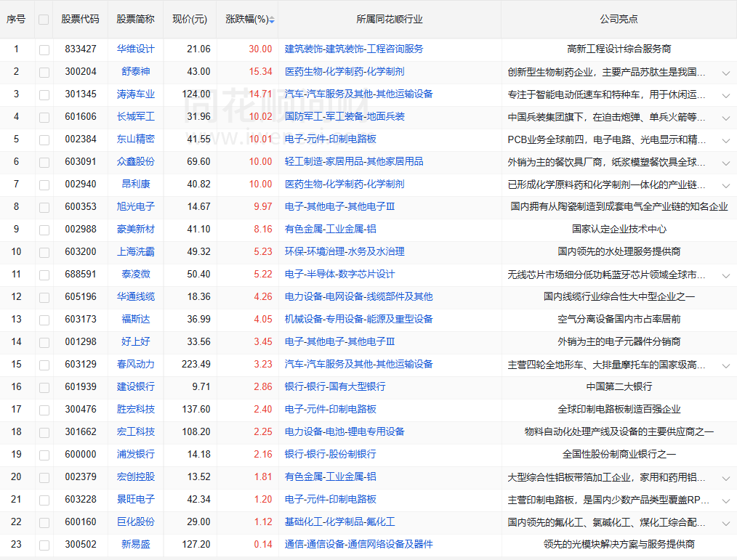Image resolution: width=737 pixels, height=560 pixels.
Task: Tick the checkbox for 长城军工
Action: coord(44,118)
